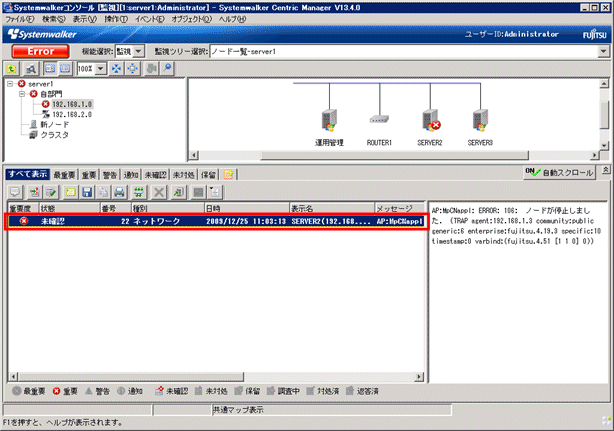Switch to the すべて表示 tab
Viewport: 614px width, 431px height.
pos(27,174)
